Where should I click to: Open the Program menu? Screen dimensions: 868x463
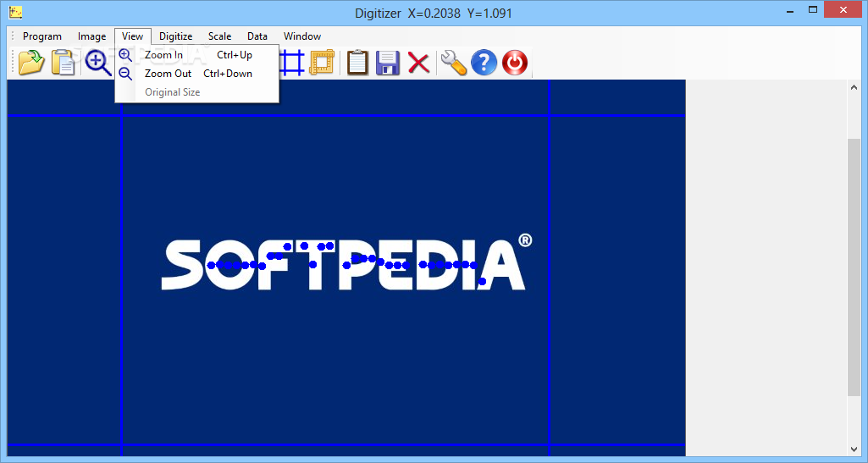42,36
